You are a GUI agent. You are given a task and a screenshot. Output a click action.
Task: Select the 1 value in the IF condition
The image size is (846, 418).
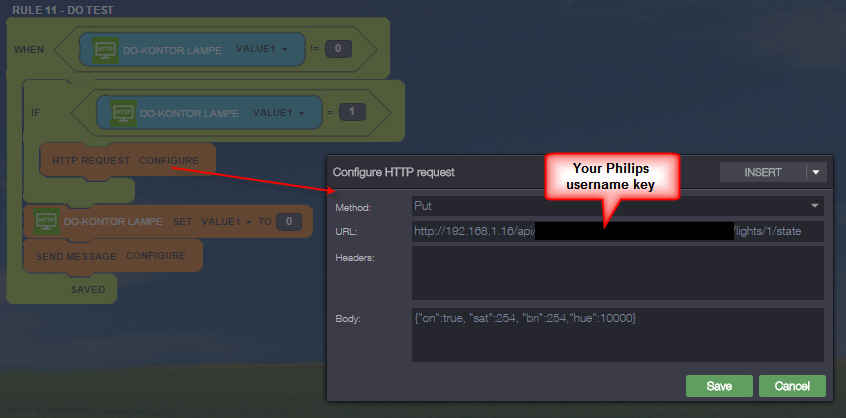351,112
